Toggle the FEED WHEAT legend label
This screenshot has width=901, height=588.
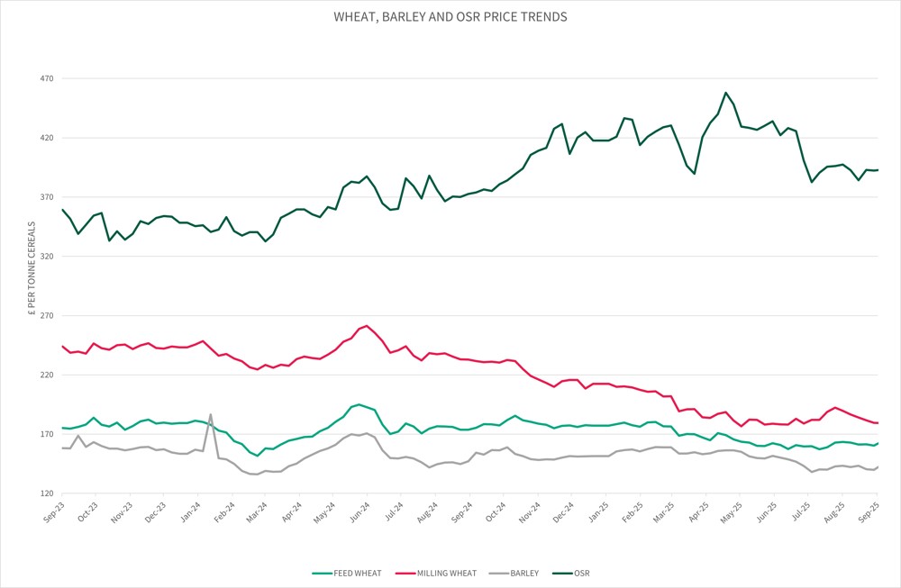tap(359, 573)
